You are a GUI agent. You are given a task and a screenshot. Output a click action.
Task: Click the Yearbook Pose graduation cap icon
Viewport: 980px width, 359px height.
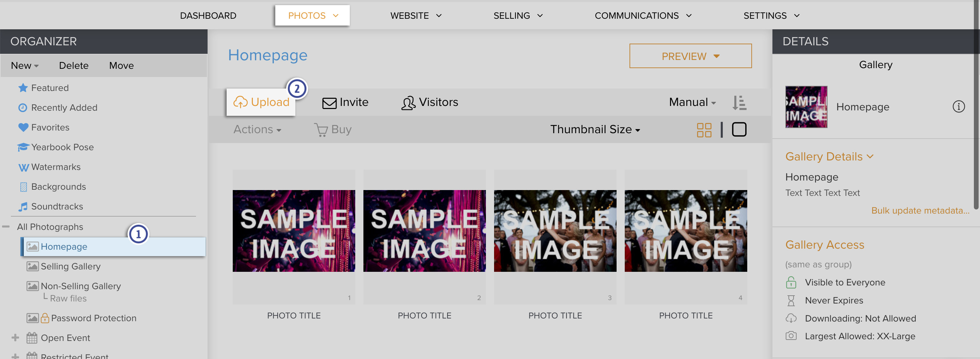tap(23, 147)
